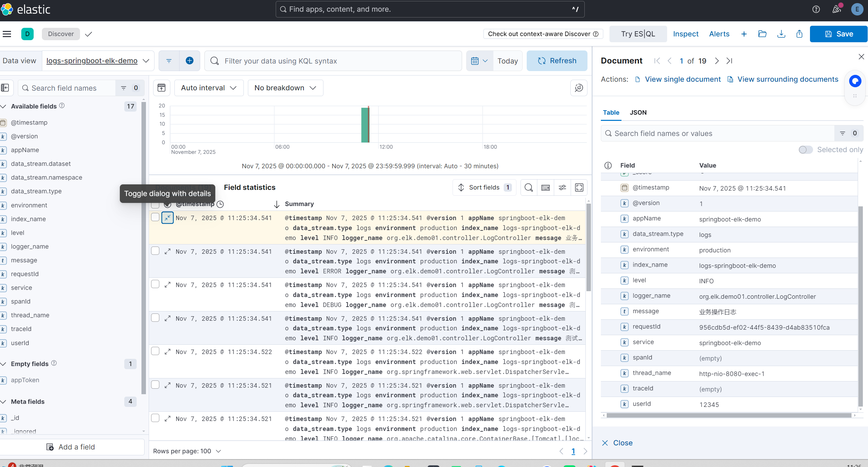Go to last document in flyout
Viewport: 868px width, 467px height.
[x=729, y=61]
